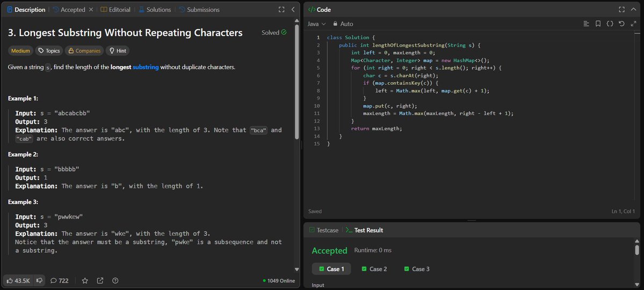Click the description panel scrollbar thumb

pos(297,82)
